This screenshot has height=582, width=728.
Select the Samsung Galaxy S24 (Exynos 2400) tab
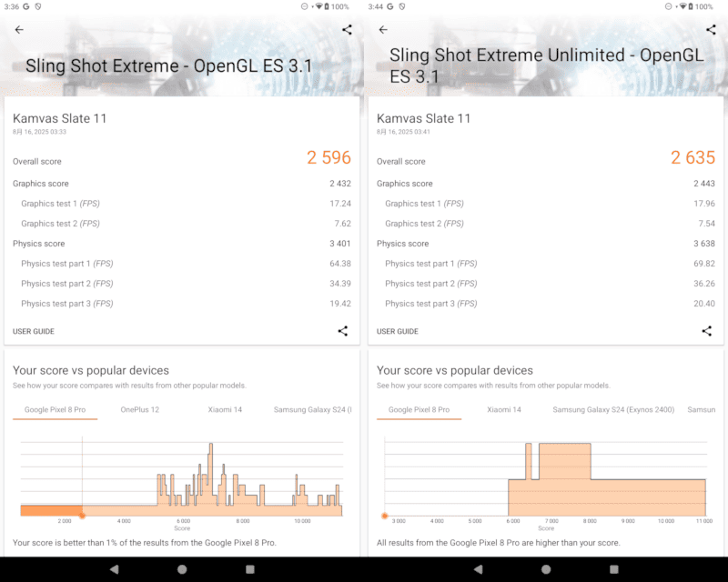pos(613,410)
